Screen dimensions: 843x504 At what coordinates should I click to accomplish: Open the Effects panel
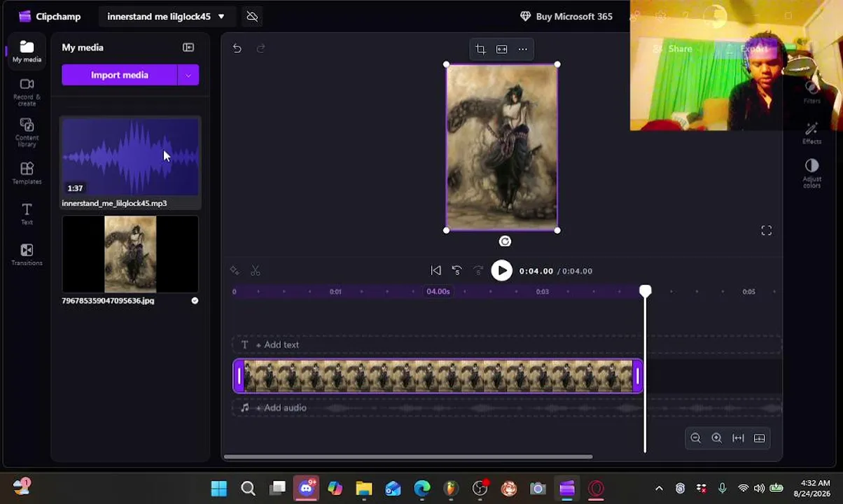click(x=811, y=133)
